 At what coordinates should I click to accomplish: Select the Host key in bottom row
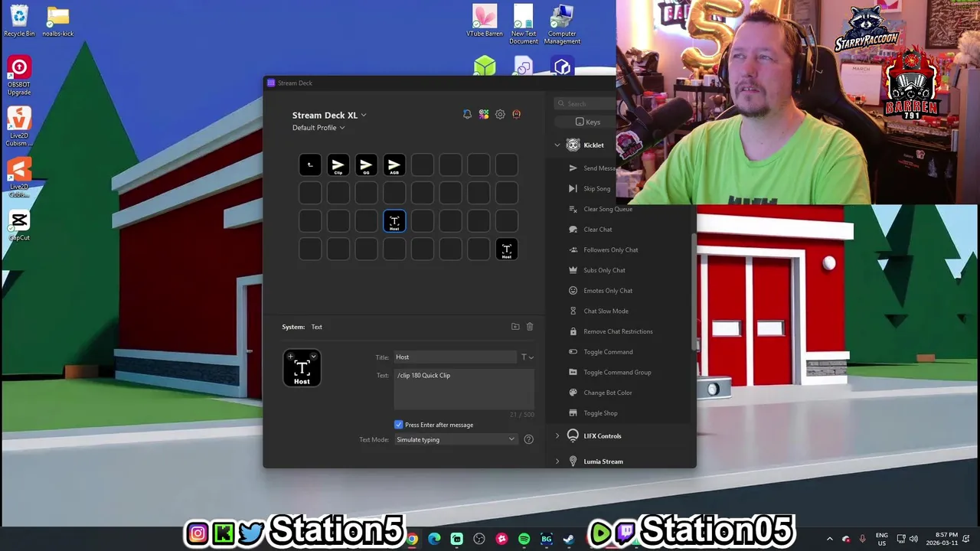[x=506, y=249]
